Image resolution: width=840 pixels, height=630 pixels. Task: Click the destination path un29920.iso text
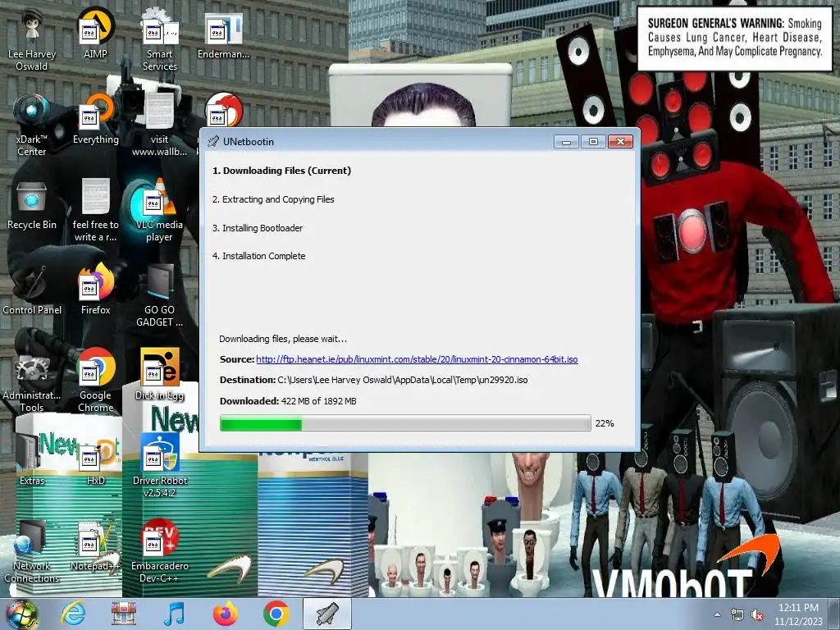(x=402, y=380)
